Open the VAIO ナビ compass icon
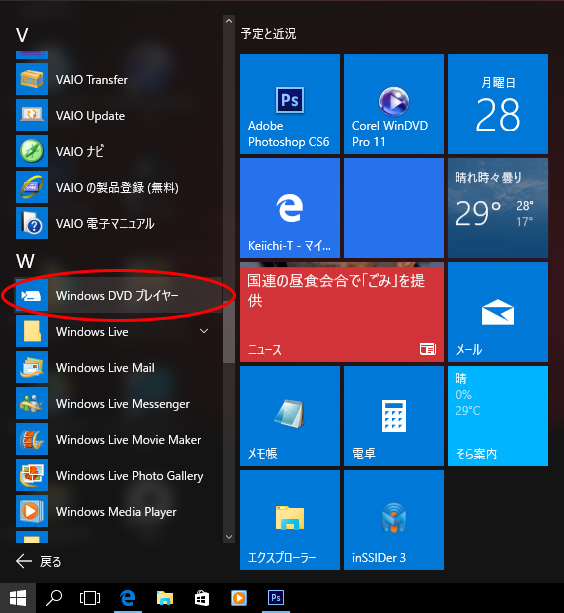The image size is (564, 613). [x=32, y=151]
